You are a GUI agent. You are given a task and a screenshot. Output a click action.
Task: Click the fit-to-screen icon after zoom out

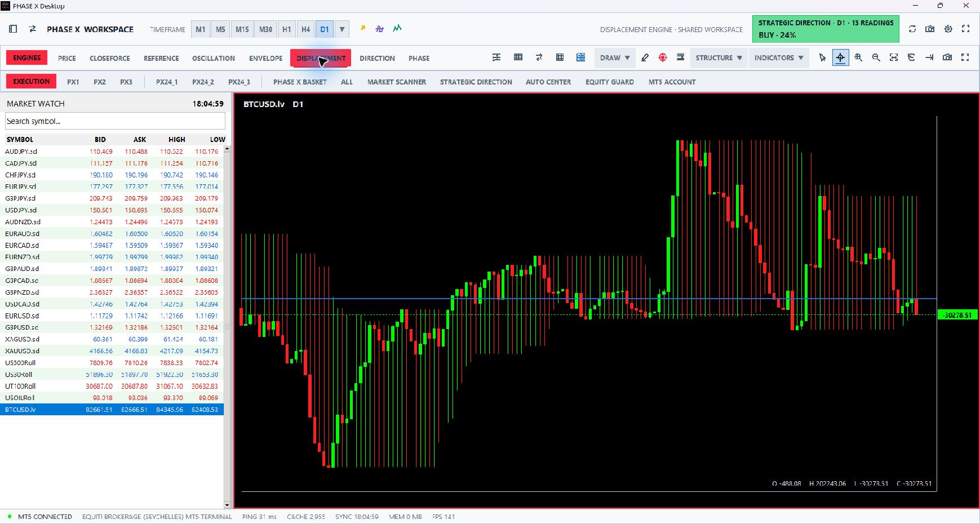click(x=894, y=57)
